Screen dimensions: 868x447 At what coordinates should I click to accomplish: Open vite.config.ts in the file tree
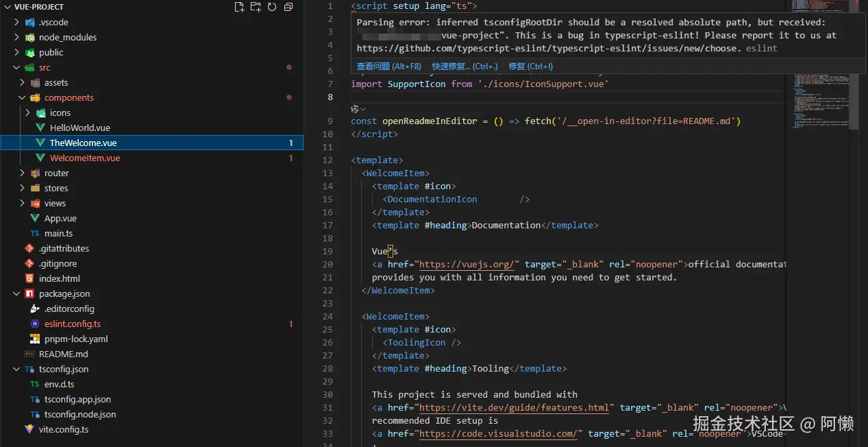tap(63, 429)
